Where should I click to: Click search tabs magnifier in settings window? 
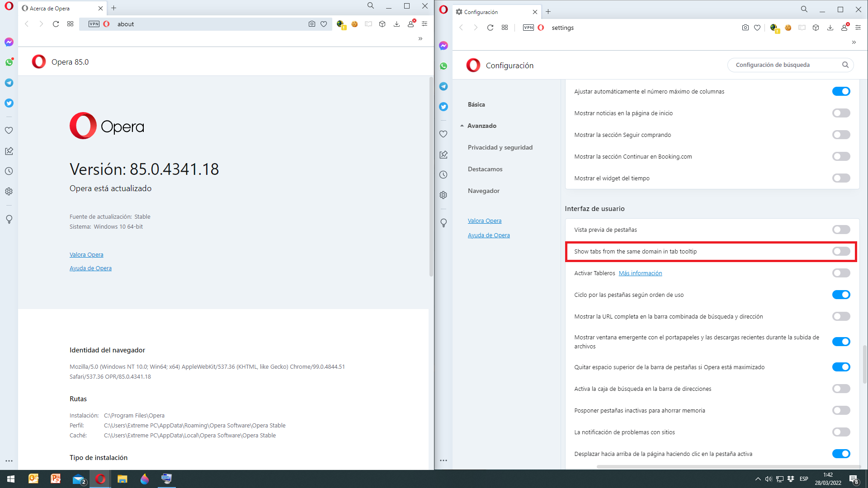pyautogui.click(x=804, y=9)
